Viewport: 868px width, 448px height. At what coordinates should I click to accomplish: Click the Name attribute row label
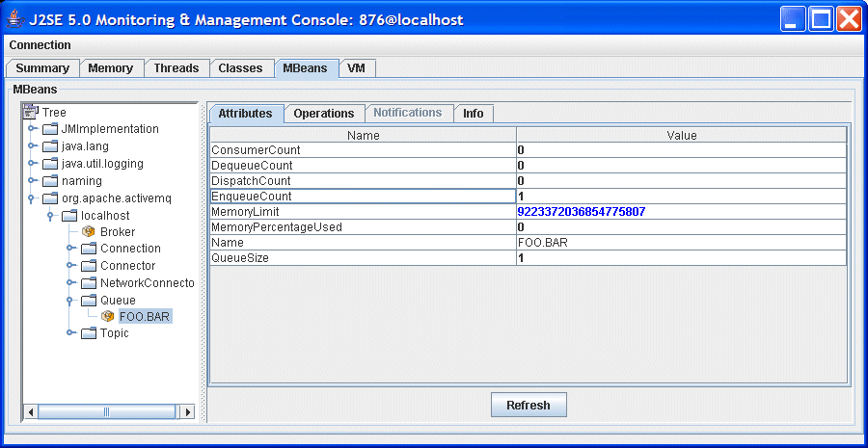click(x=364, y=243)
